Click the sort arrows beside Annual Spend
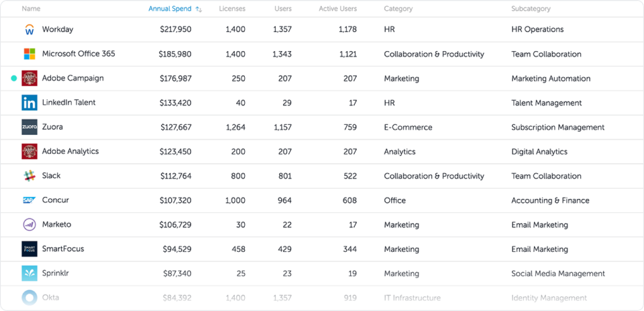The image size is (644, 311). click(199, 9)
